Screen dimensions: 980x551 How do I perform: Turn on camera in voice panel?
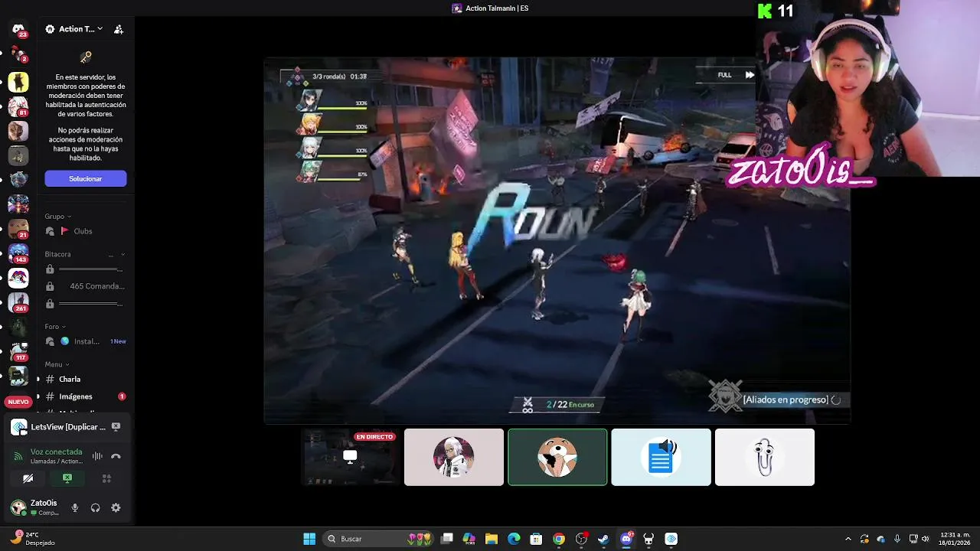[28, 478]
